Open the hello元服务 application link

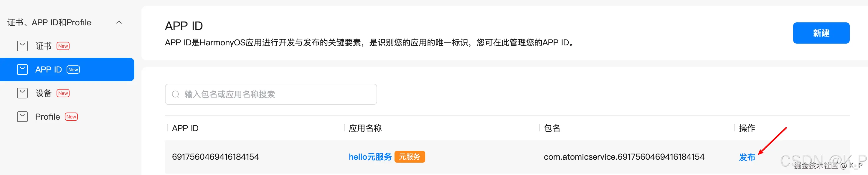tap(370, 156)
